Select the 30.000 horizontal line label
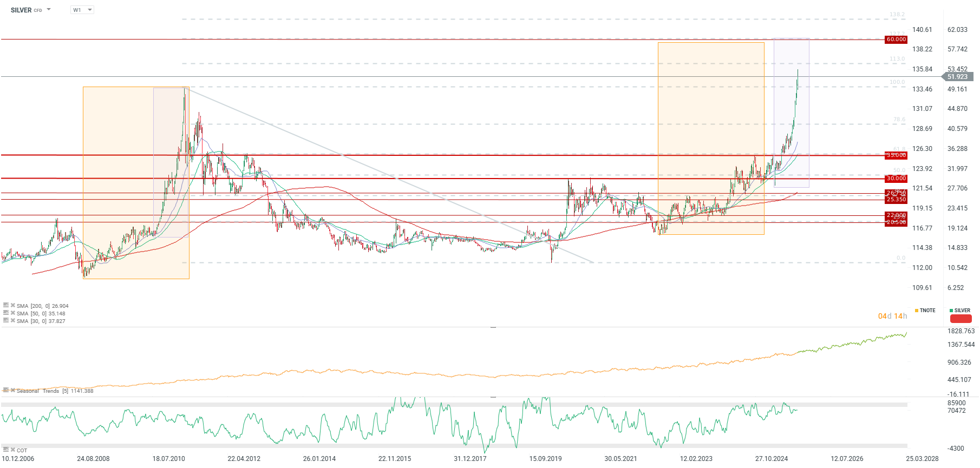The image size is (980, 468). click(896, 179)
